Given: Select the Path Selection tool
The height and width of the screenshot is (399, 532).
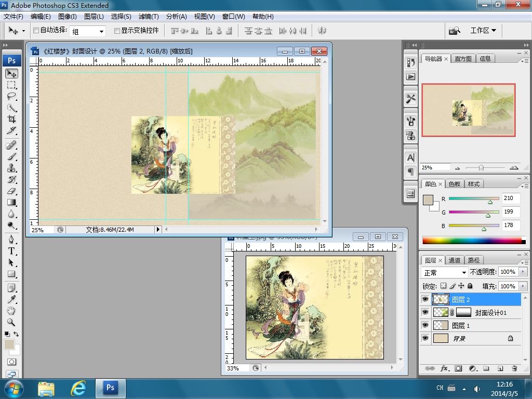Looking at the screenshot, I should pos(11,262).
